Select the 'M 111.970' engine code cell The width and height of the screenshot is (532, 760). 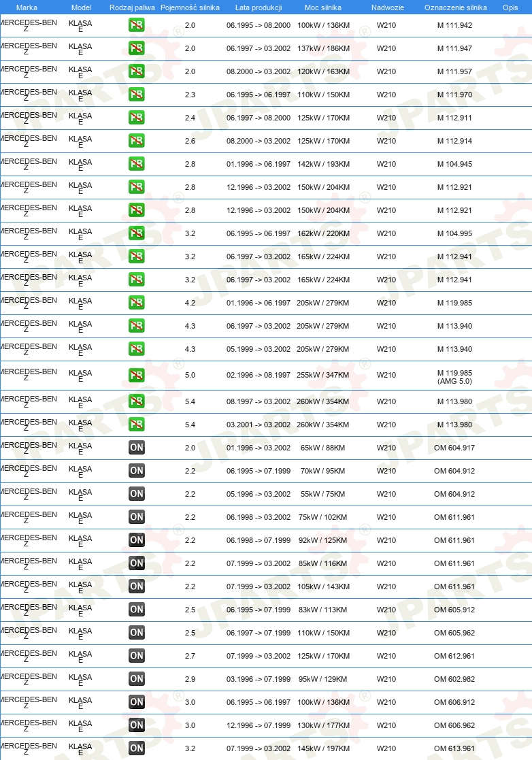tap(454, 95)
